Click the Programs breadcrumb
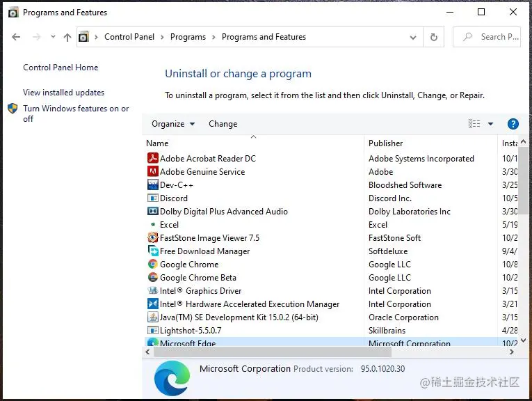The image size is (532, 401). point(188,37)
